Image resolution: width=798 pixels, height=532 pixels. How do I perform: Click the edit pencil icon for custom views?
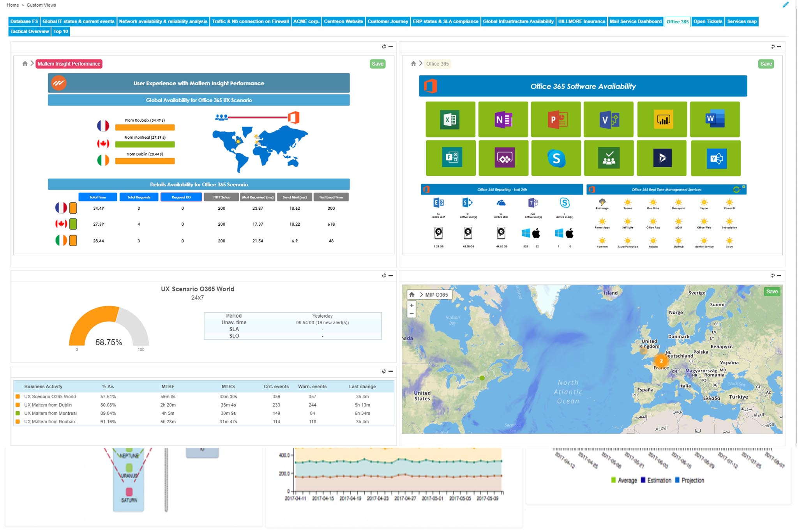coord(786,5)
